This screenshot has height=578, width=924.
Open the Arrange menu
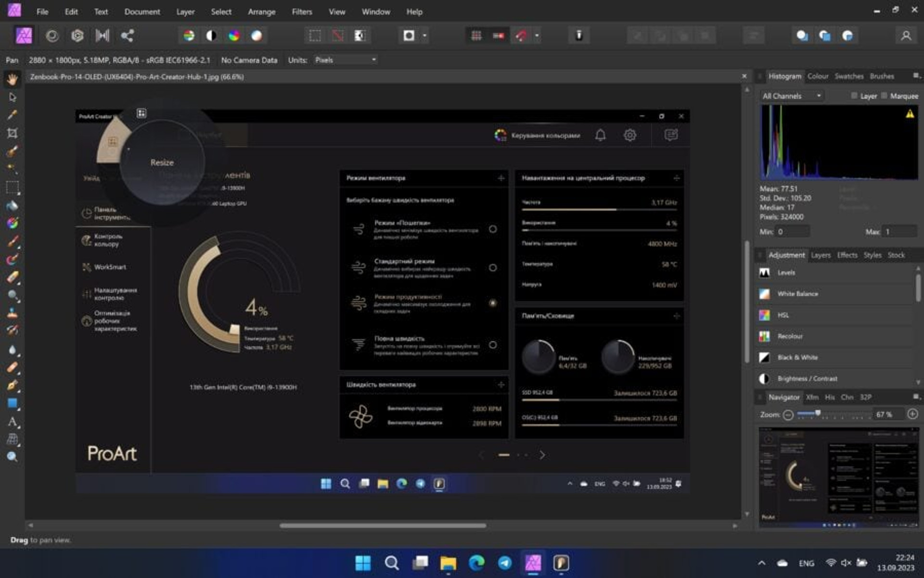click(261, 12)
